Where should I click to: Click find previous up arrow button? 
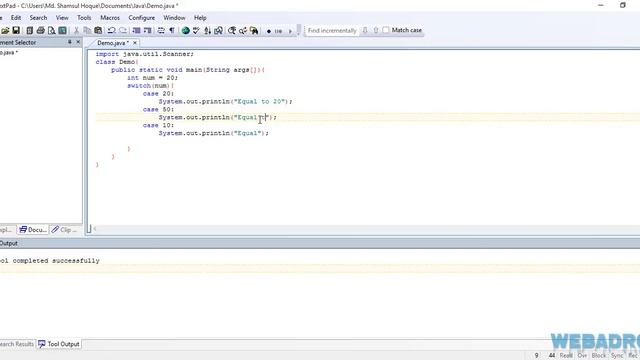[376, 31]
